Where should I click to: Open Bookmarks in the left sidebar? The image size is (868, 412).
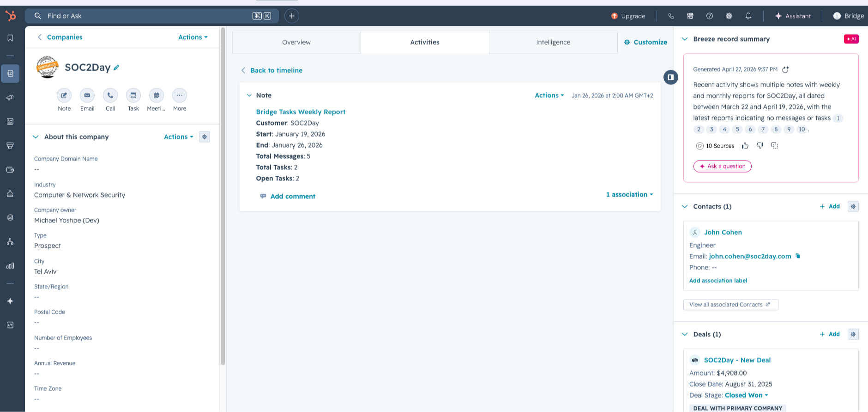(x=10, y=38)
